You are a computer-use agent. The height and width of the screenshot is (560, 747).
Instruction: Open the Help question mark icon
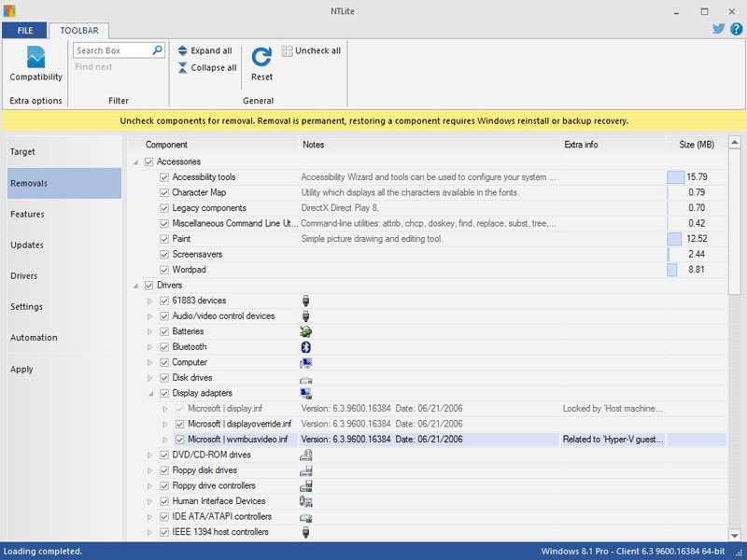pyautogui.click(x=736, y=29)
